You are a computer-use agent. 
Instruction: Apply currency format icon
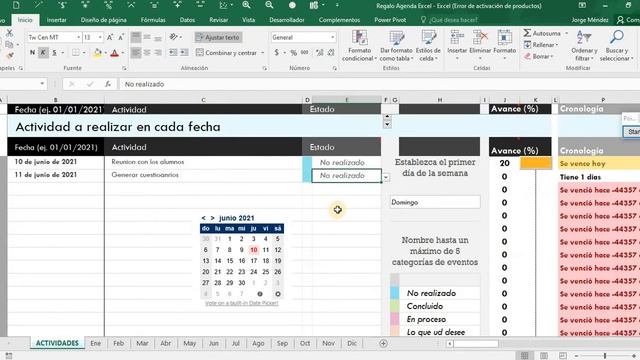(x=277, y=53)
